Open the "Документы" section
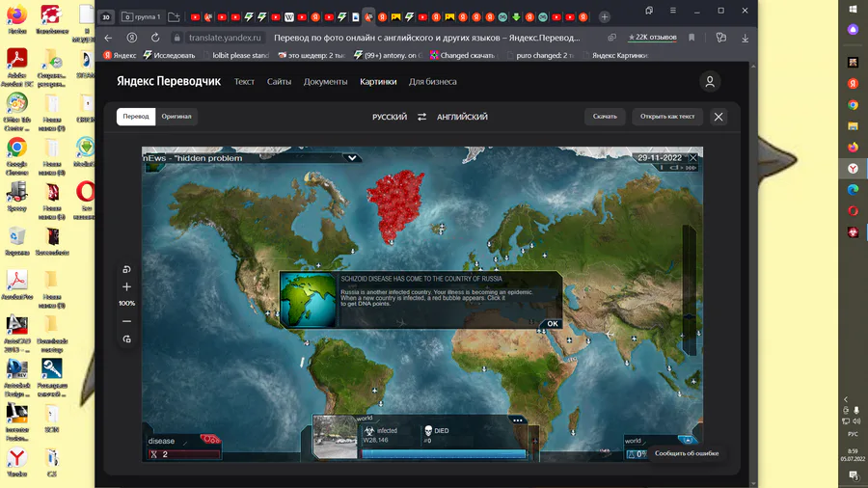The image size is (868, 488). (x=326, y=81)
